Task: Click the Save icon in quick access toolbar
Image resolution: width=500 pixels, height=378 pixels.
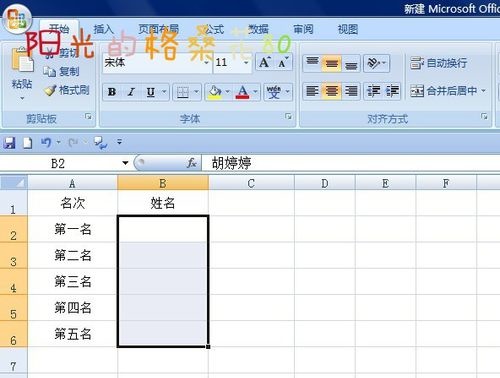Action: pos(9,143)
